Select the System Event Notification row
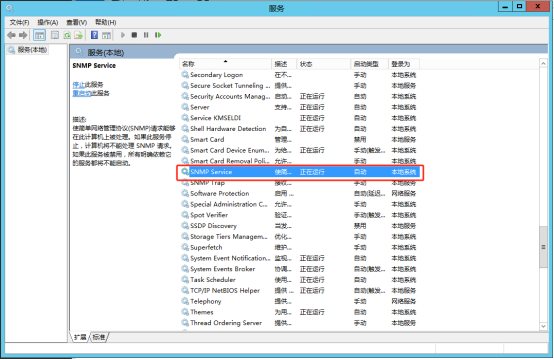Image resolution: width=554 pixels, height=360 pixels. (x=299, y=258)
